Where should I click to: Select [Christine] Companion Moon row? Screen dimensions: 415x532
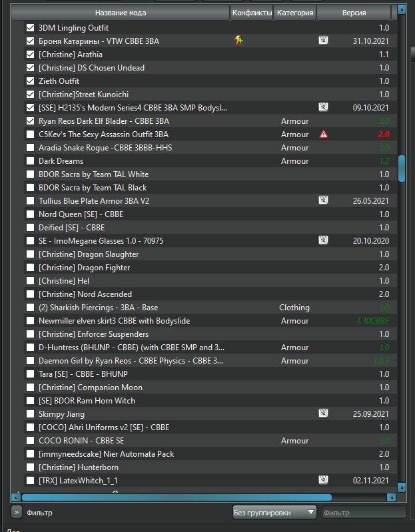(x=210, y=387)
